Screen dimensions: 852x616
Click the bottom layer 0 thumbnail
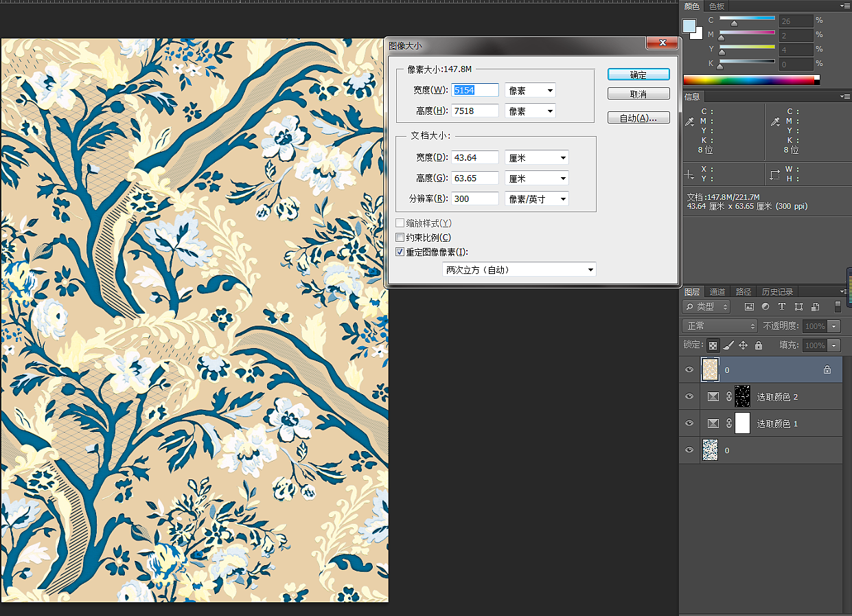click(x=711, y=450)
